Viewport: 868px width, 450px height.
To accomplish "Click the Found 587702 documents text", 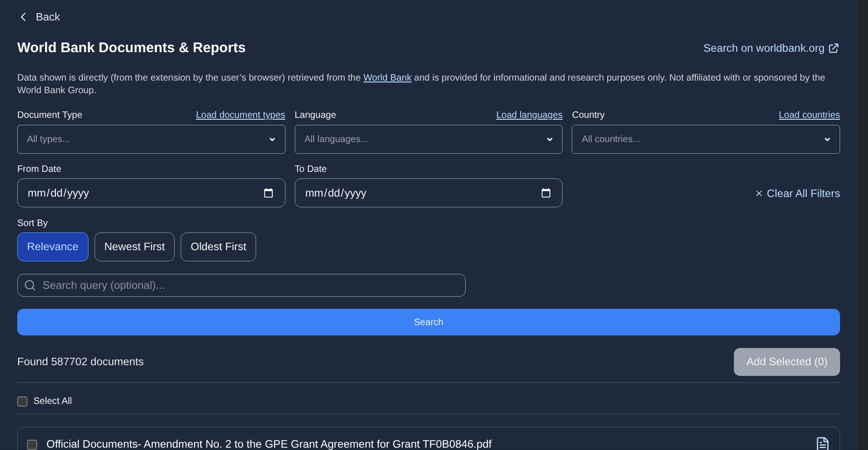I will point(81,362).
